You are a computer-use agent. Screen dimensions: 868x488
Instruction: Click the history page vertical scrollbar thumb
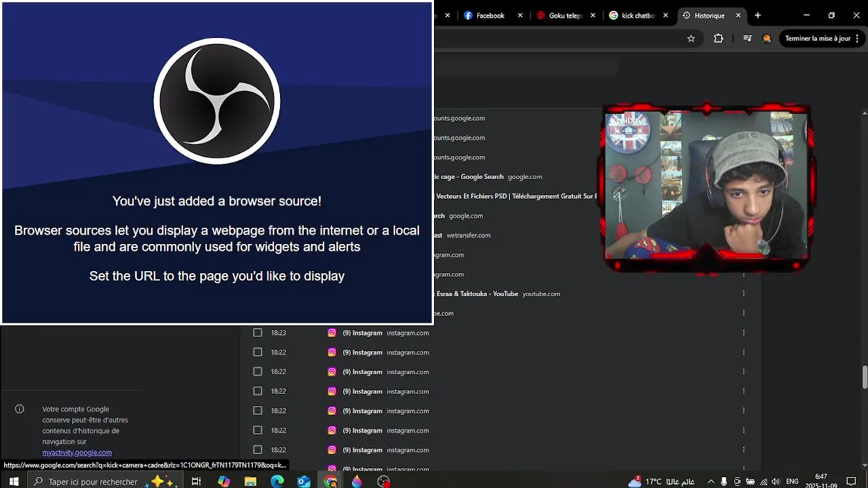click(865, 378)
